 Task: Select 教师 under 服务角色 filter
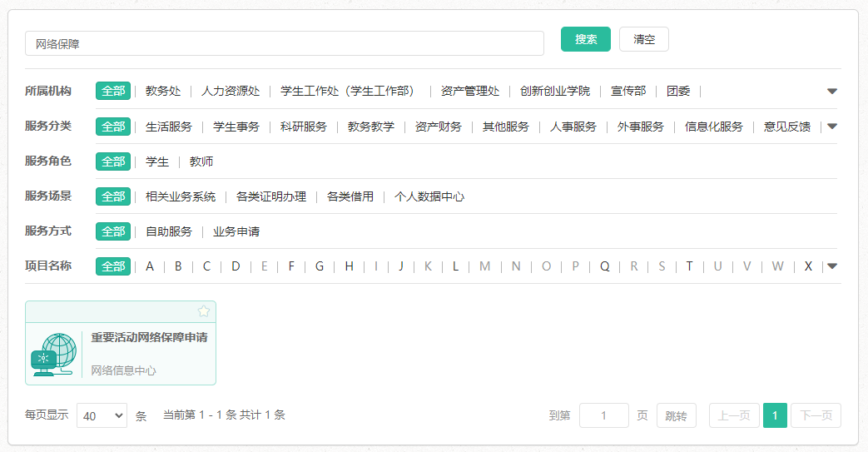pos(201,161)
